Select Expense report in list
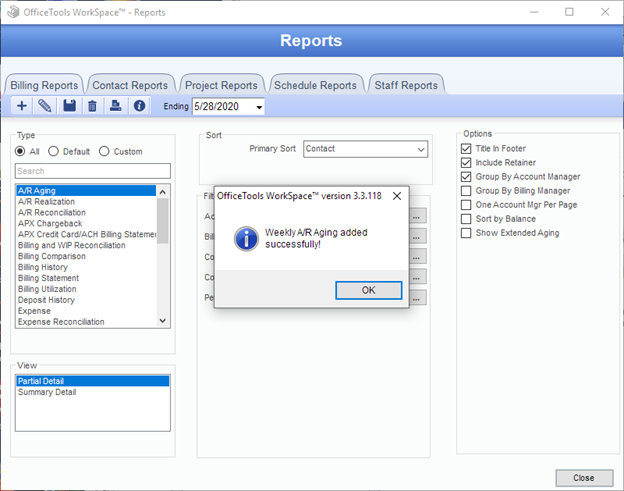Screen dimensions: 624x491 tap(86, 311)
